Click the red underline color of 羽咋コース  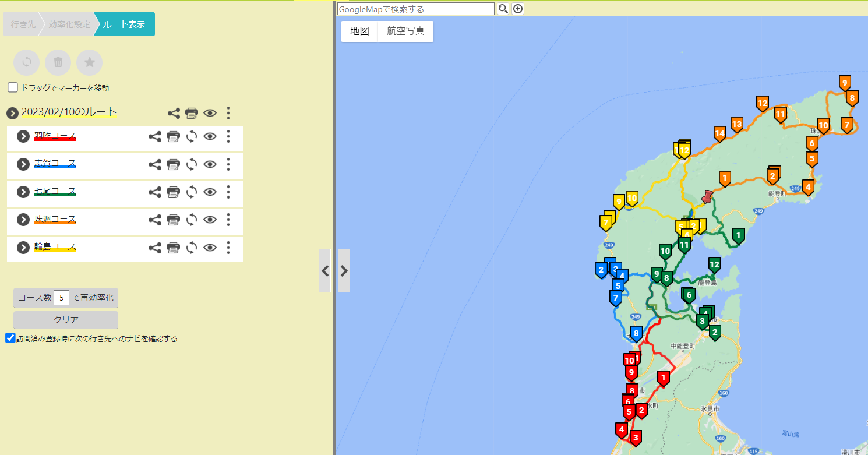pyautogui.click(x=55, y=140)
